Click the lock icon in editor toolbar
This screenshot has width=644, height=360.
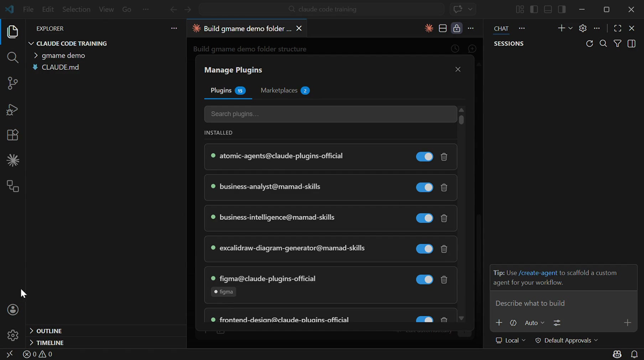pyautogui.click(x=457, y=28)
